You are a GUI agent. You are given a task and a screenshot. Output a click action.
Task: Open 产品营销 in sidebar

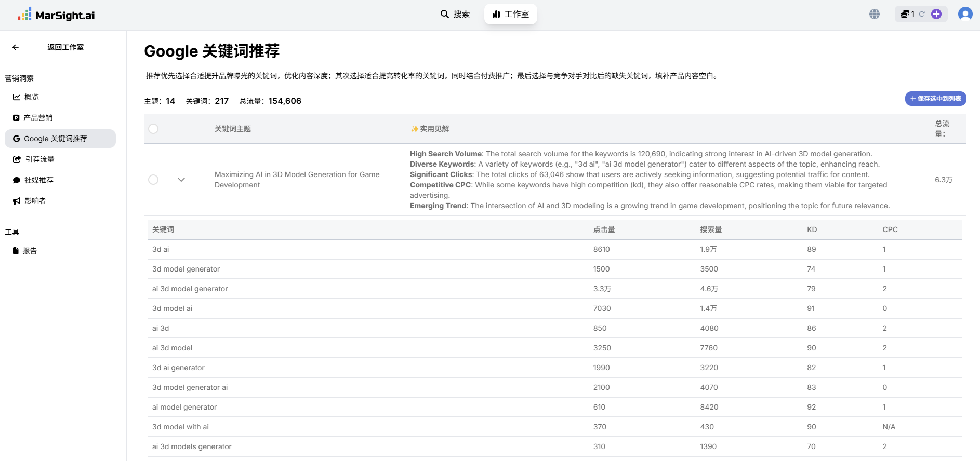(x=37, y=118)
